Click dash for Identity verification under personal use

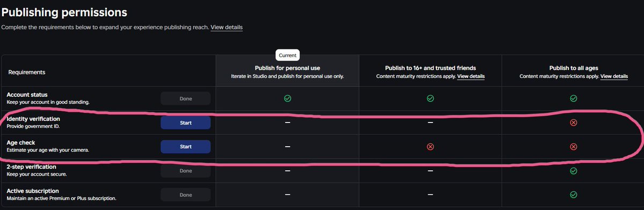click(x=287, y=122)
